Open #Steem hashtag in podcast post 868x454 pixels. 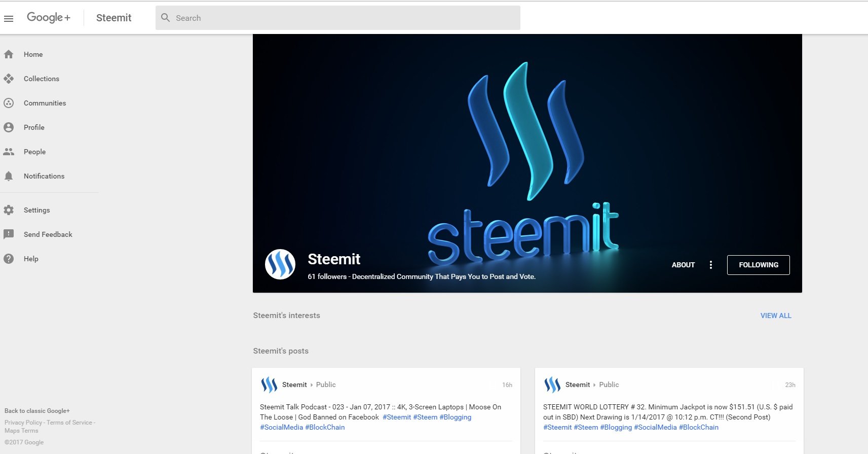pos(425,417)
